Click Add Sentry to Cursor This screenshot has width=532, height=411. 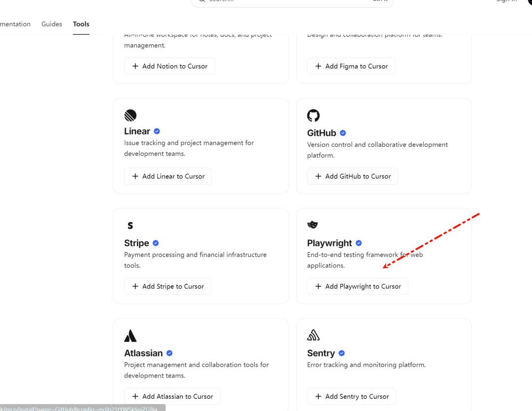click(352, 396)
